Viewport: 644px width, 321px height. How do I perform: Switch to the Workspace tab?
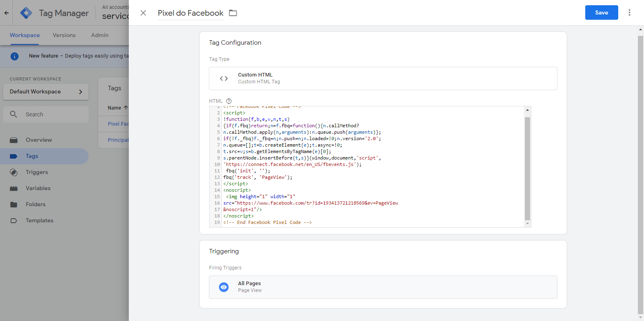click(25, 35)
